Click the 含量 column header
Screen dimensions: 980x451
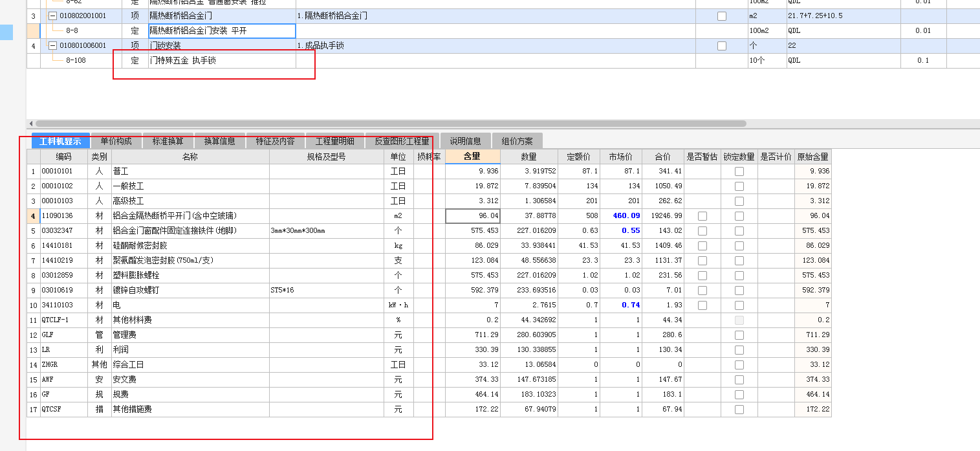click(x=472, y=157)
